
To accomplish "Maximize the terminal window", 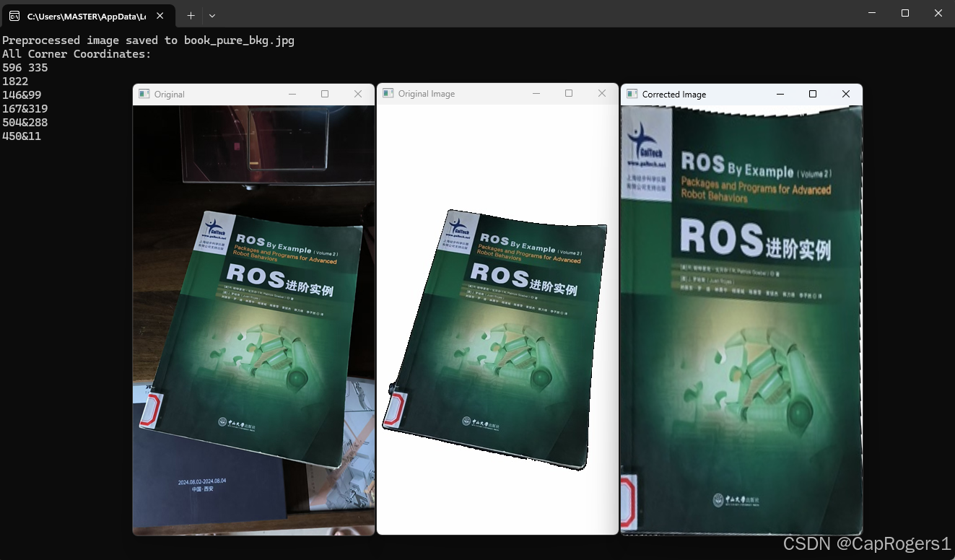I will (x=905, y=13).
